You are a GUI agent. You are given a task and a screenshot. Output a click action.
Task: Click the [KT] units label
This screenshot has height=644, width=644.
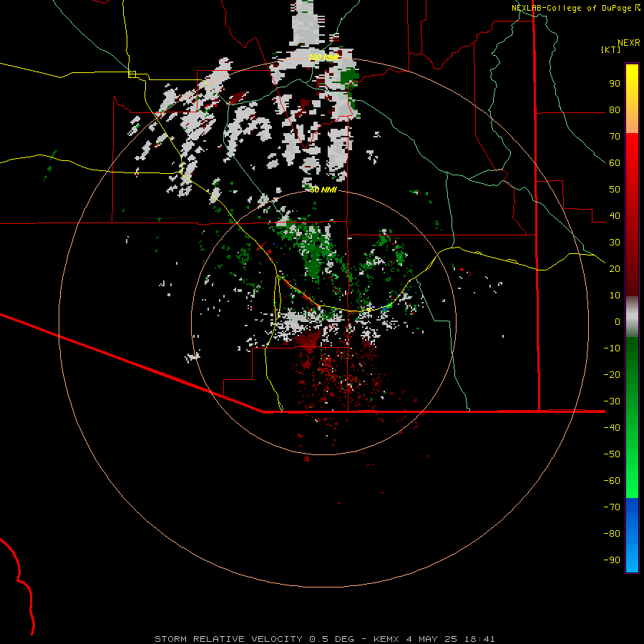tap(610, 49)
